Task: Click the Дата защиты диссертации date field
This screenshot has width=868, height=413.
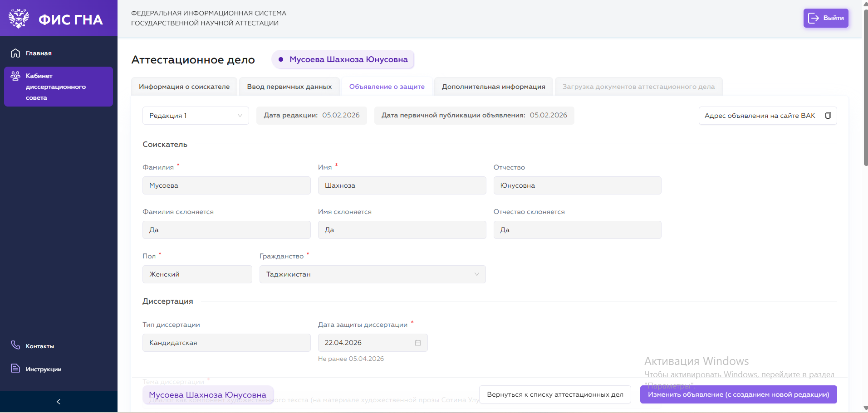Action: 365,343
